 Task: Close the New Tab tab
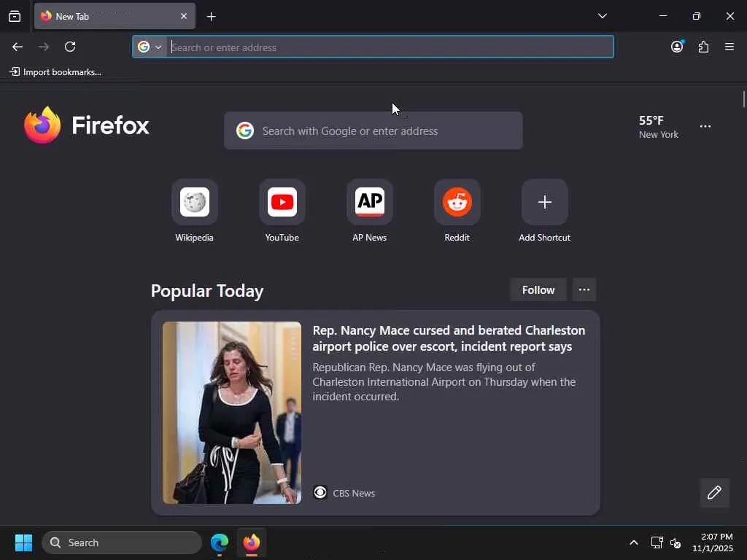[184, 16]
